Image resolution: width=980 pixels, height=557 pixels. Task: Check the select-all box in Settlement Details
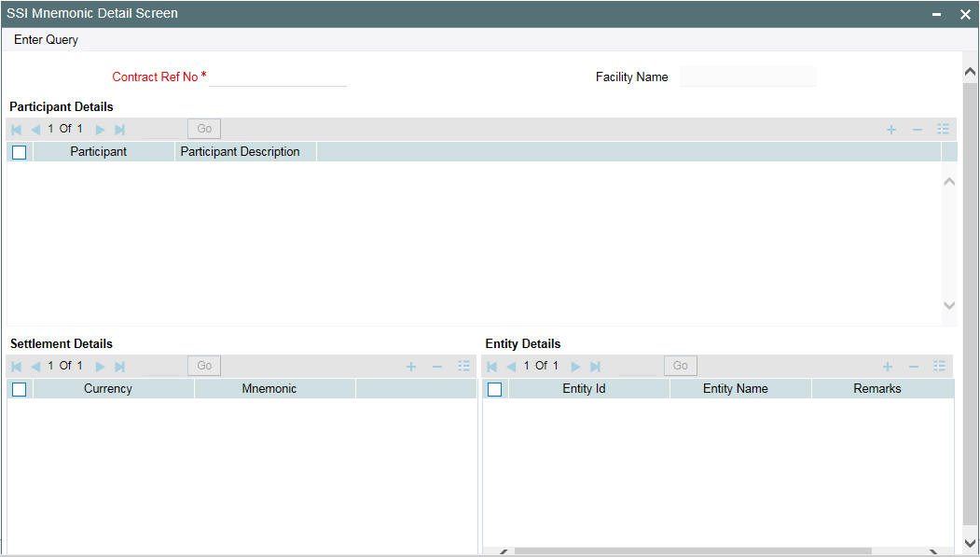(20, 389)
